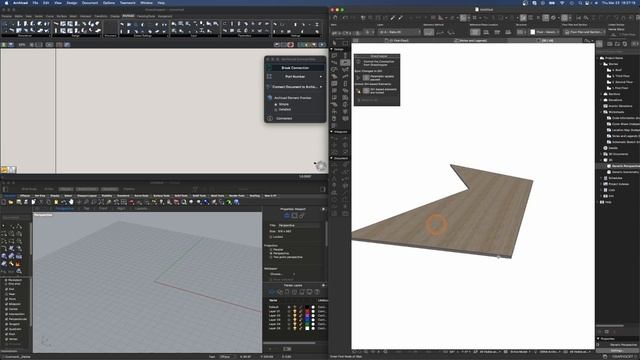640x360 pixels.
Task: Open the Archicad menu in the menu bar
Action: (x=20, y=2)
